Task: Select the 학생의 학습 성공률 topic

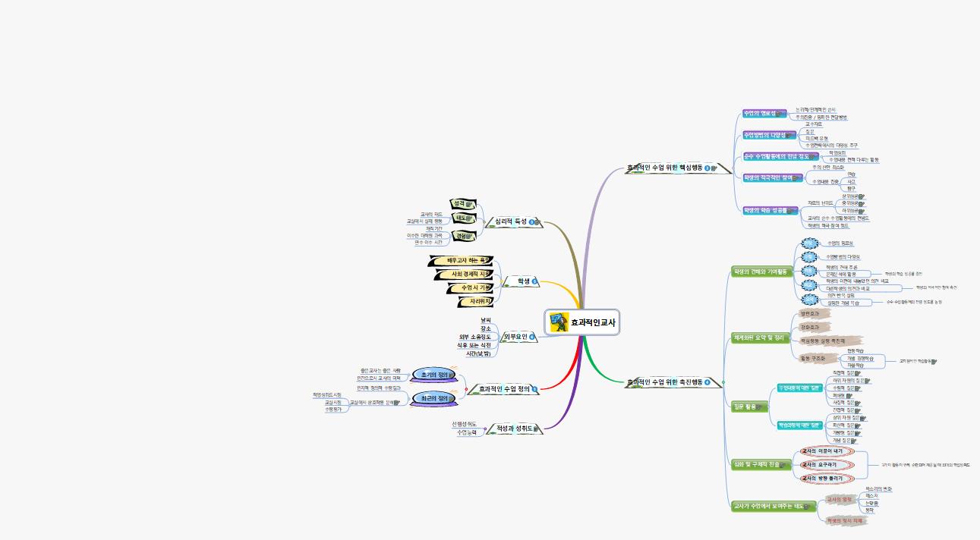Action: (x=766, y=210)
